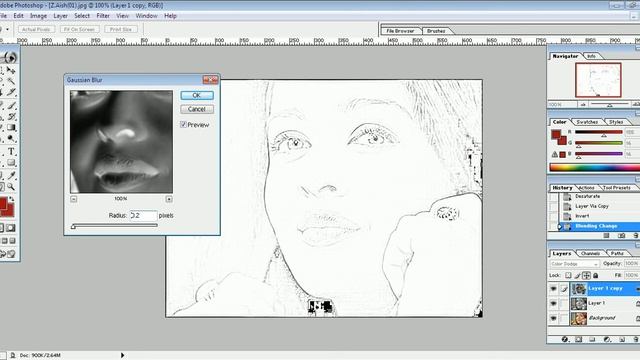640x360 pixels.
Task: Open the Image menu
Action: click(38, 16)
